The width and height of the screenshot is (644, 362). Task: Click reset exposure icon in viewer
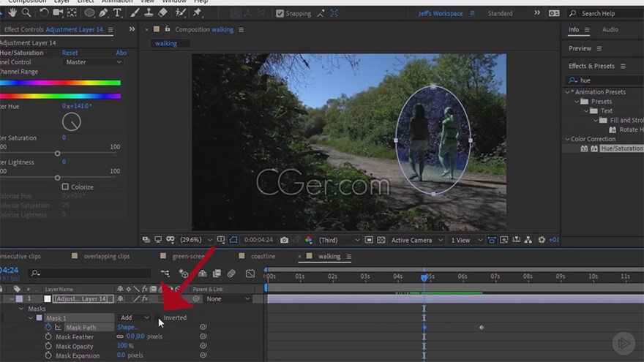coord(542,240)
